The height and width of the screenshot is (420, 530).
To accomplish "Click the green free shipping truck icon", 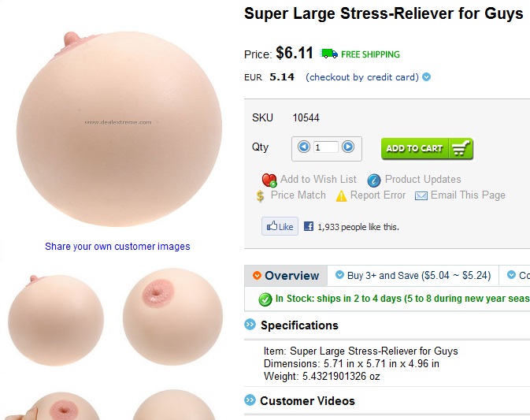I will click(329, 54).
